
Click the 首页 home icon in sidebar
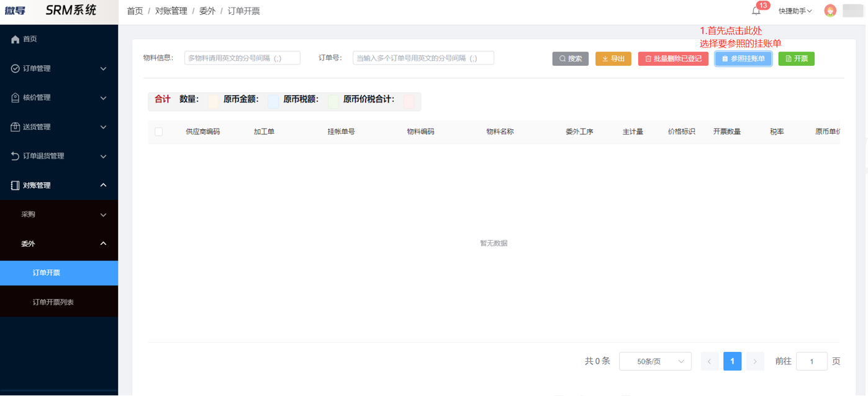(x=16, y=39)
